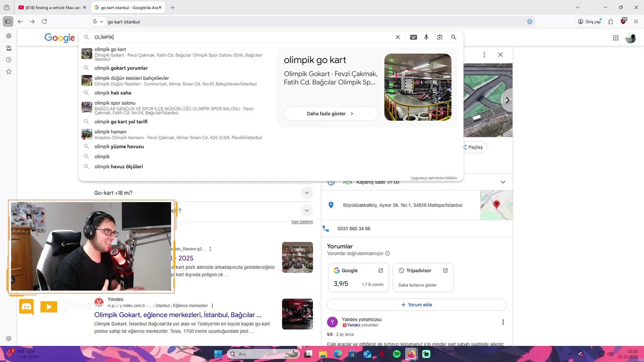Click the Geri bildirim link
The height and width of the screenshot is (362, 644).
[x=302, y=222]
